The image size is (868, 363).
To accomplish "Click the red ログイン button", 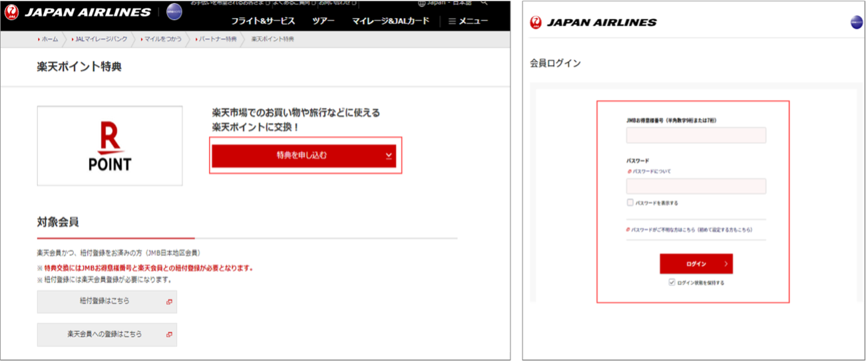I will (696, 264).
